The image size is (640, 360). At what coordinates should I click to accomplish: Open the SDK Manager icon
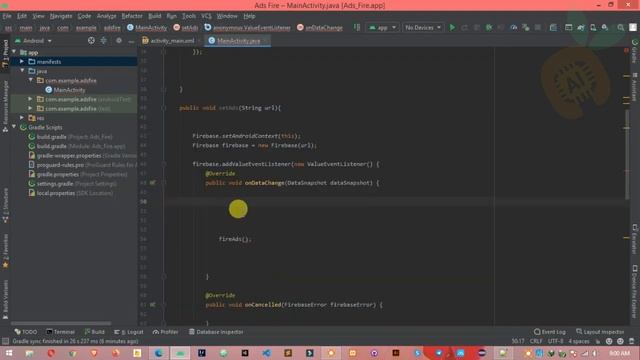point(605,28)
